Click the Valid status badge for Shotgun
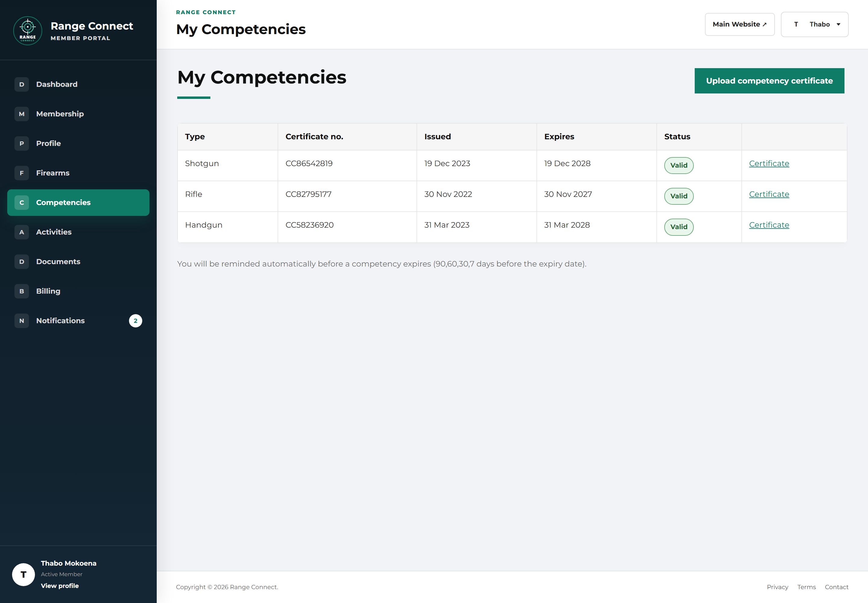The image size is (868, 603). (x=678, y=165)
